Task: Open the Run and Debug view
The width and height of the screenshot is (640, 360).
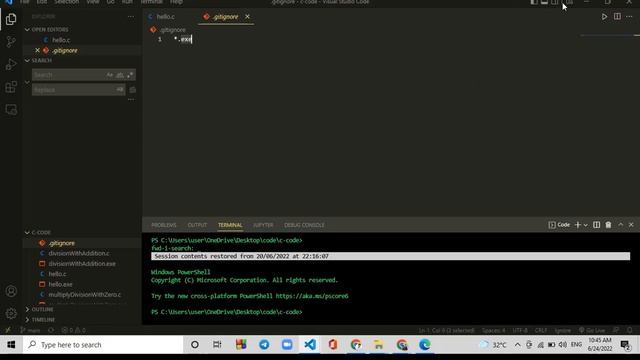Action: tap(11, 64)
